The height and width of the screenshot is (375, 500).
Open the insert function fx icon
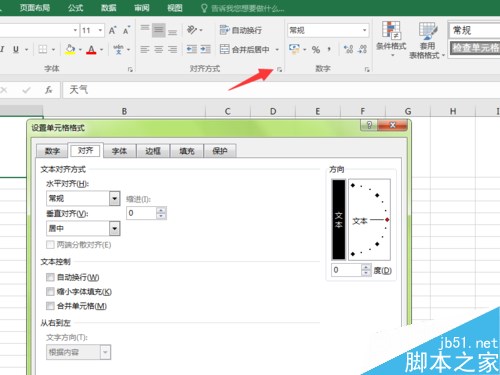pos(49,89)
